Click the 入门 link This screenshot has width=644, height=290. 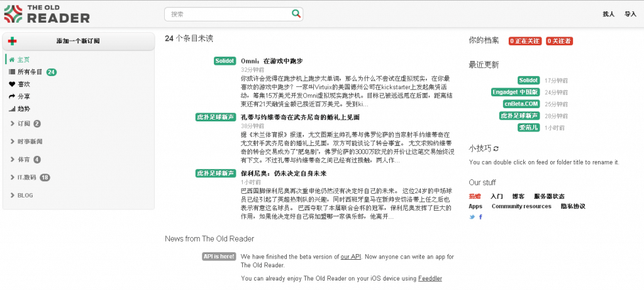click(x=497, y=196)
